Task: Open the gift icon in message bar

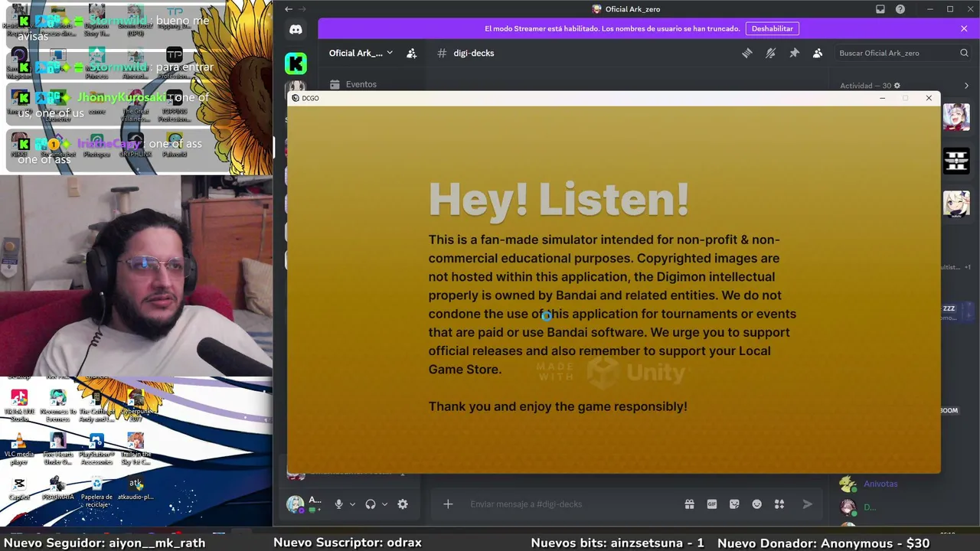Action: pos(689,504)
